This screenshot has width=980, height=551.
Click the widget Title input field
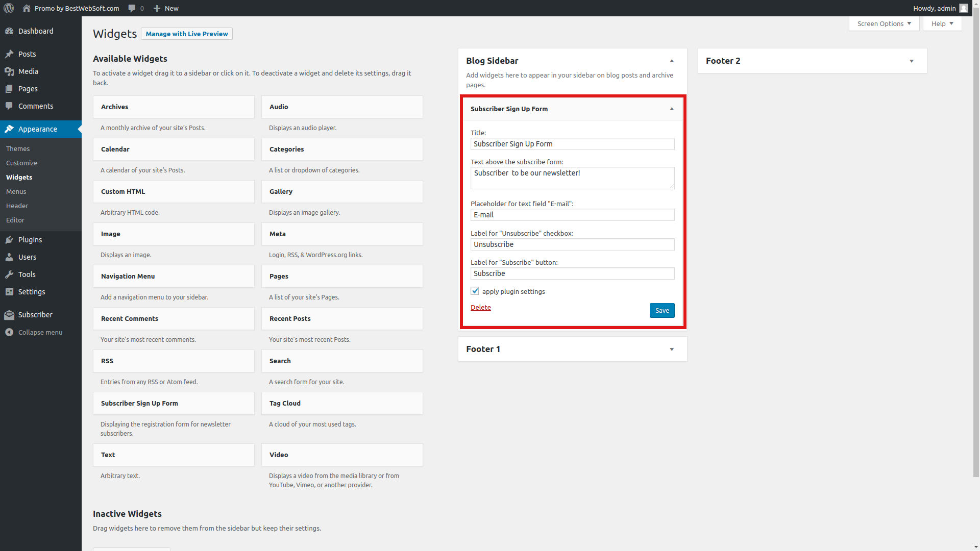tap(572, 144)
